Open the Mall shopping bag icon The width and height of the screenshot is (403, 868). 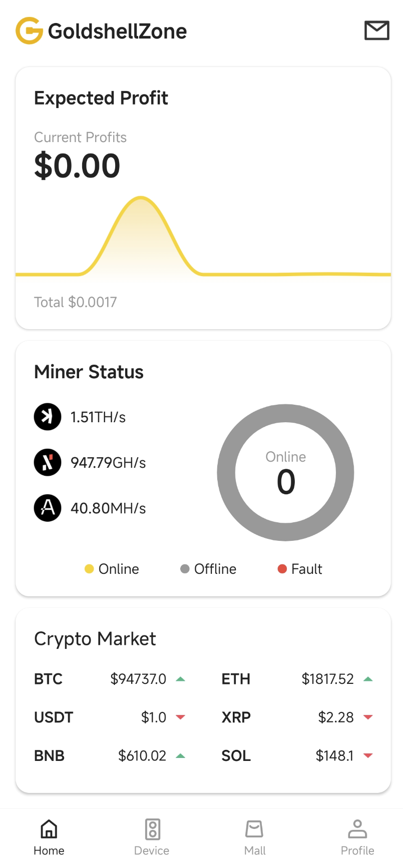coord(254,829)
